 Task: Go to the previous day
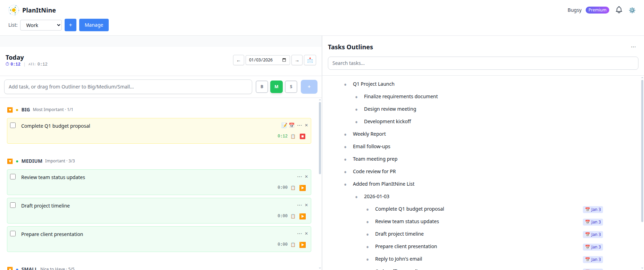tap(238, 60)
